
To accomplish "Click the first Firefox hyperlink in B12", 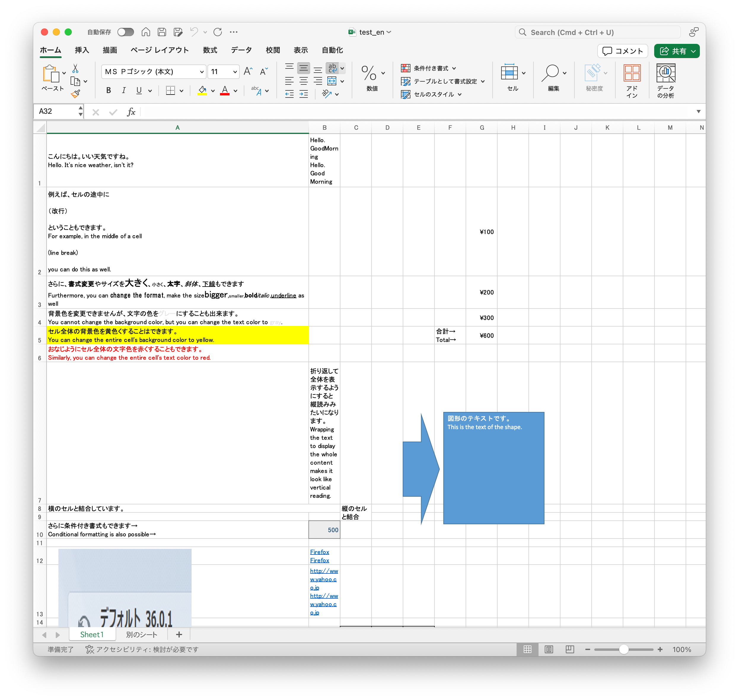I will point(320,552).
